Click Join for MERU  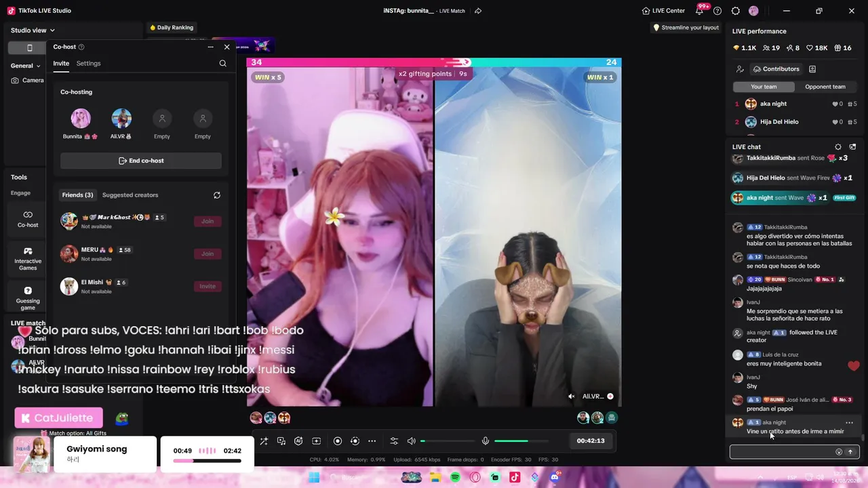point(208,253)
